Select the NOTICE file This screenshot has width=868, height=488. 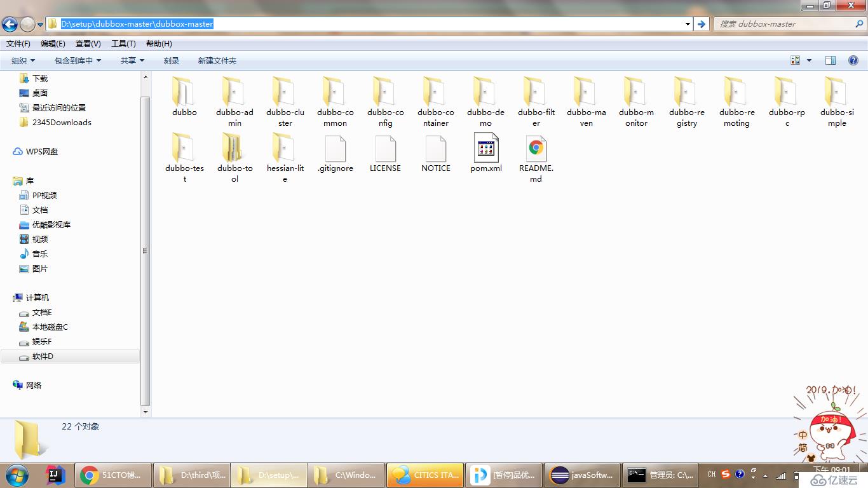click(435, 153)
